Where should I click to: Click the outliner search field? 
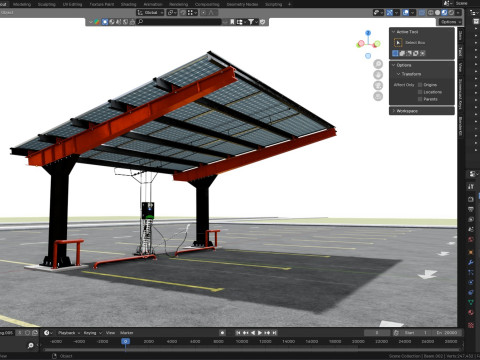click(179, 22)
